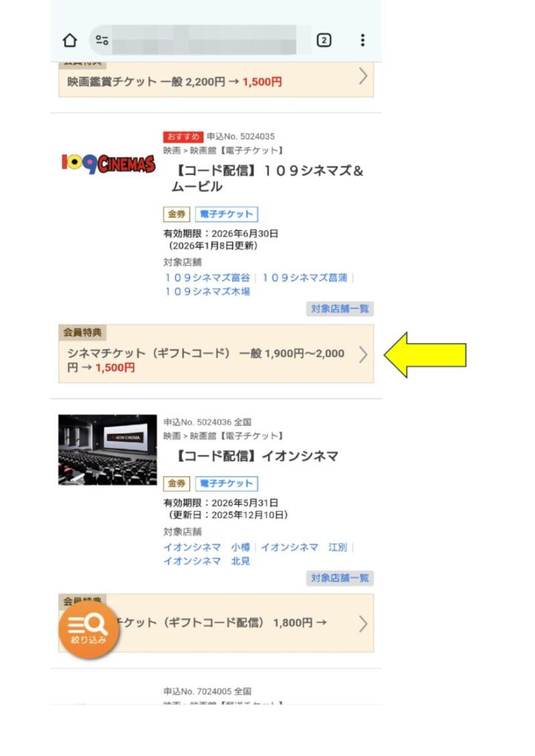Open イオンシネマ 江別 store link

pyautogui.click(x=304, y=547)
